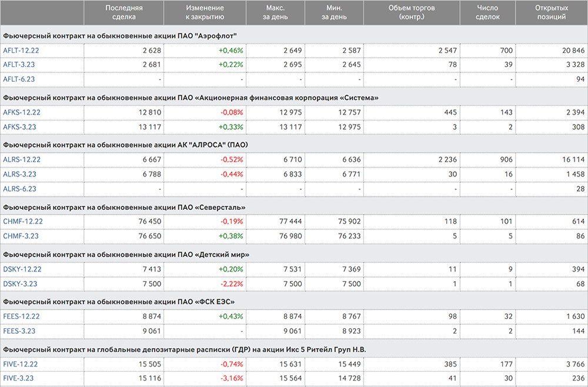588x387 pixels.
Task: Click last trade 15 505 for FIVE-12.22
Action: click(x=149, y=364)
